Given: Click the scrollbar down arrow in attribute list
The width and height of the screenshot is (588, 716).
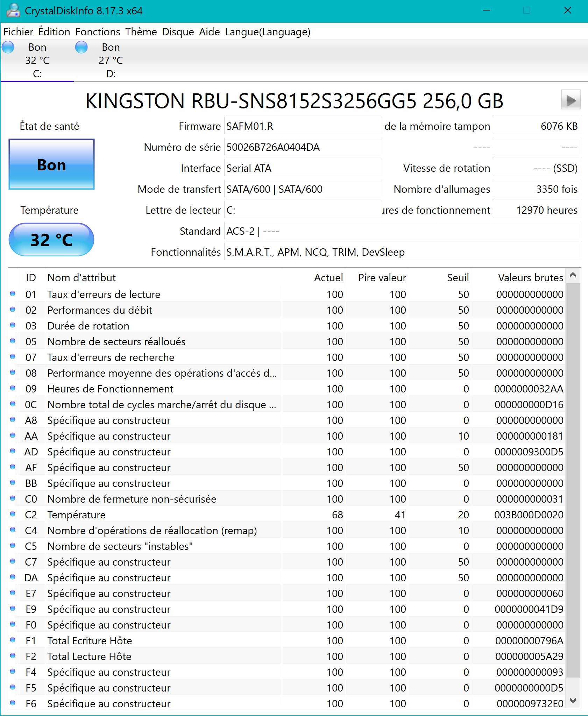Looking at the screenshot, I should (x=573, y=700).
